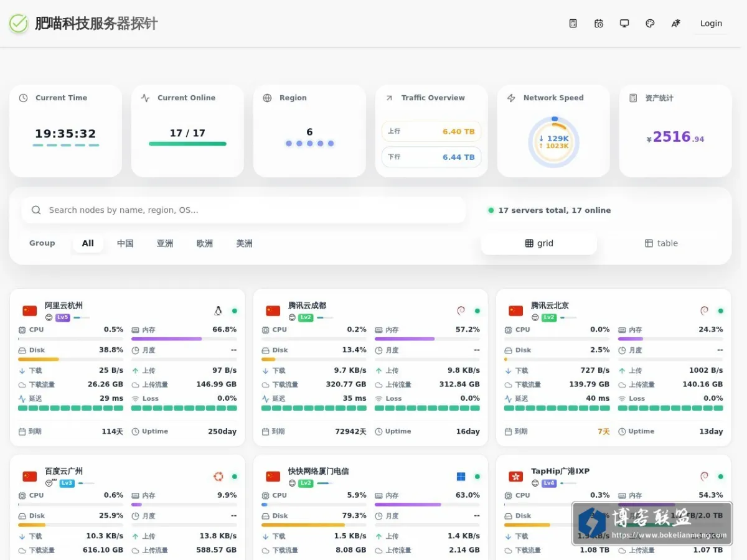Click the pulse icon beside Current Online
The image size is (747, 560).
[146, 98]
